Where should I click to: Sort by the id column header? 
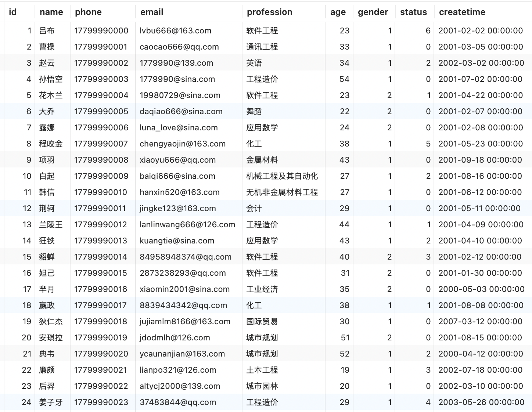point(12,12)
